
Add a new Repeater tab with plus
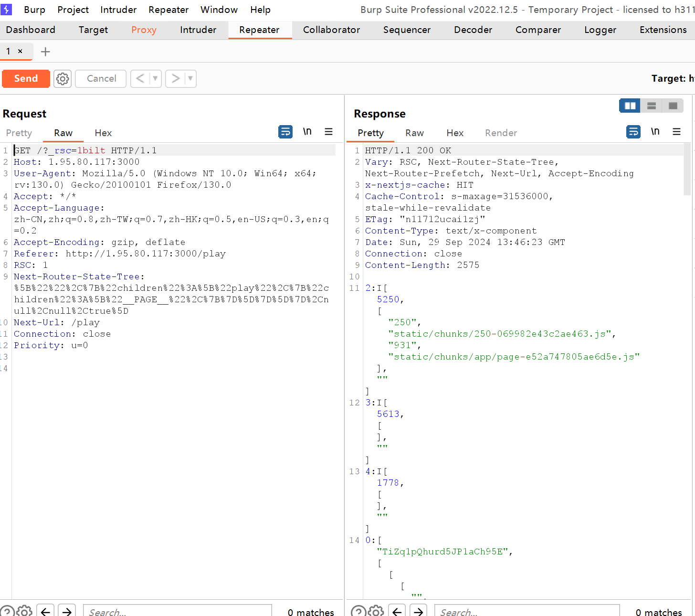pyautogui.click(x=45, y=52)
